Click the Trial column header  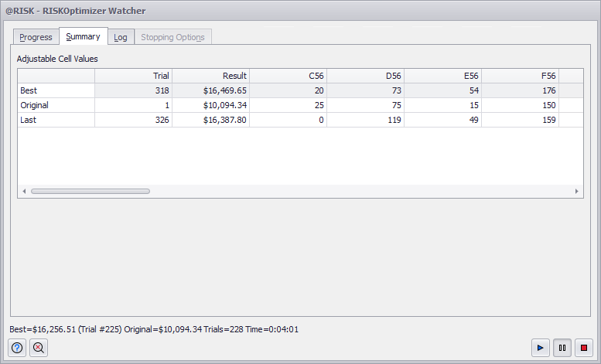pos(133,76)
